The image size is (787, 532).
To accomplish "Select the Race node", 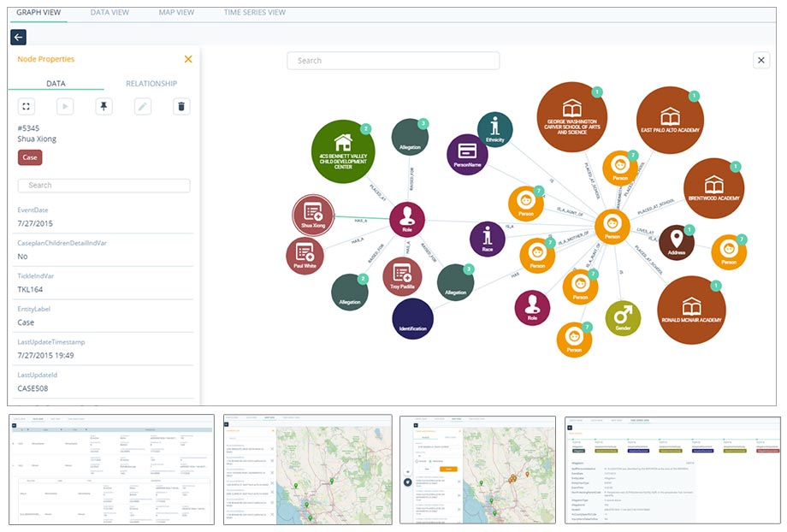I will (x=488, y=239).
